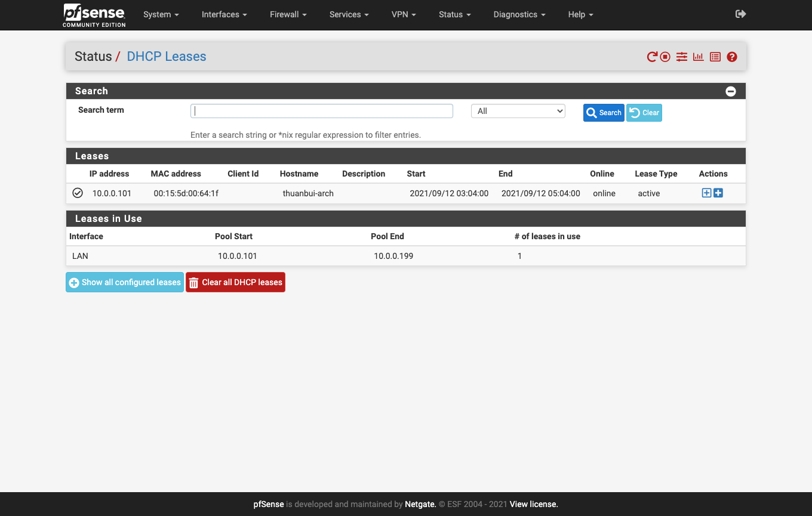Click the DHCP Leases breadcrumb link
The image size is (812, 516).
click(x=167, y=57)
